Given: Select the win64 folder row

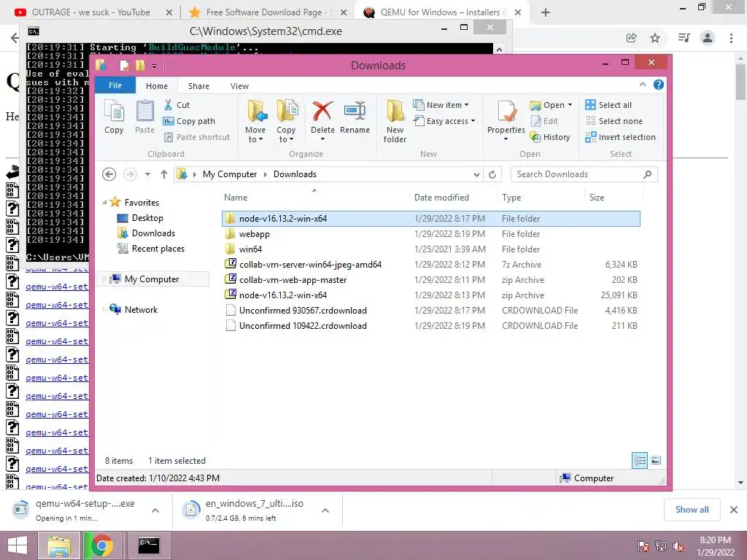Looking at the screenshot, I should [431, 249].
